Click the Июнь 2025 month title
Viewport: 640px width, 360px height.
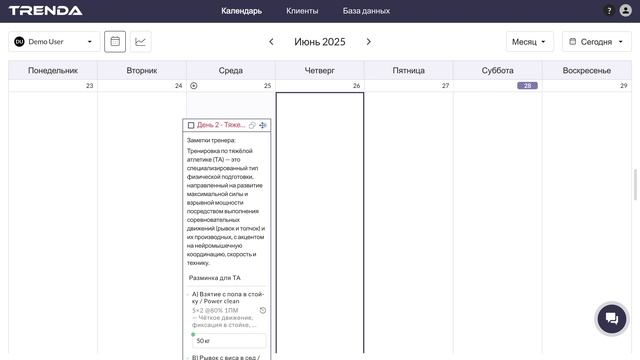[320, 42]
